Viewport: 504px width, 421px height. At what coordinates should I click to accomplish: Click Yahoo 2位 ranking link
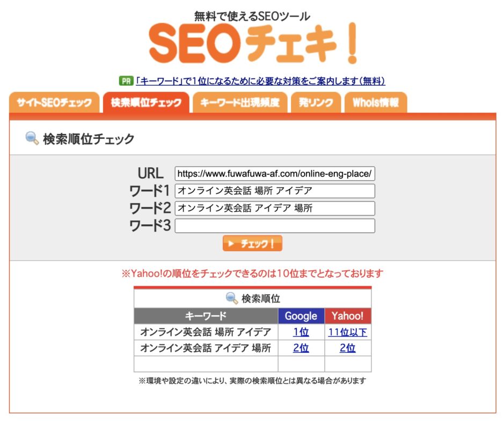pyautogui.click(x=347, y=348)
